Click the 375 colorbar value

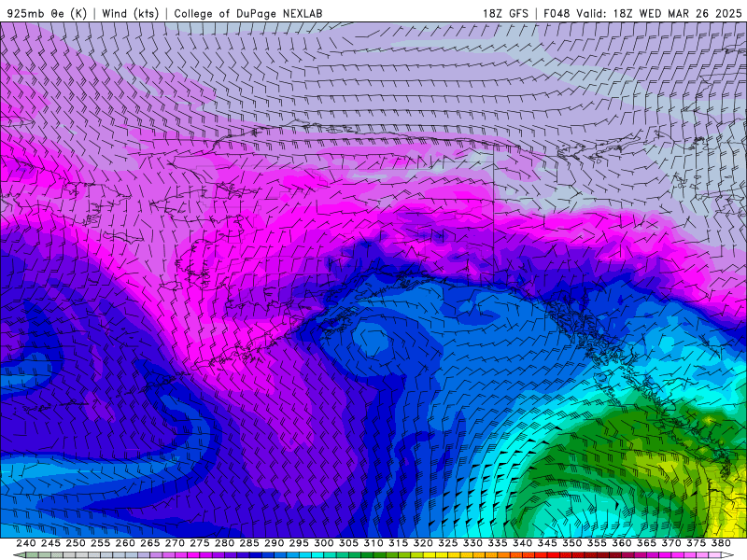(696, 543)
